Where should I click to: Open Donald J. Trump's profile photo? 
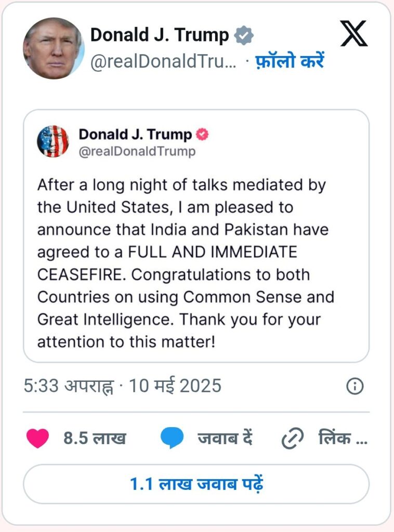pyautogui.click(x=54, y=48)
